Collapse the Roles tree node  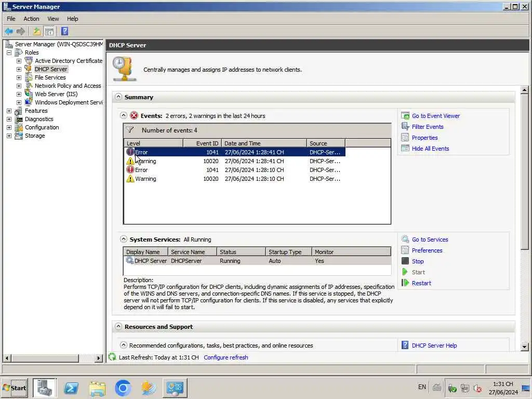coord(9,52)
